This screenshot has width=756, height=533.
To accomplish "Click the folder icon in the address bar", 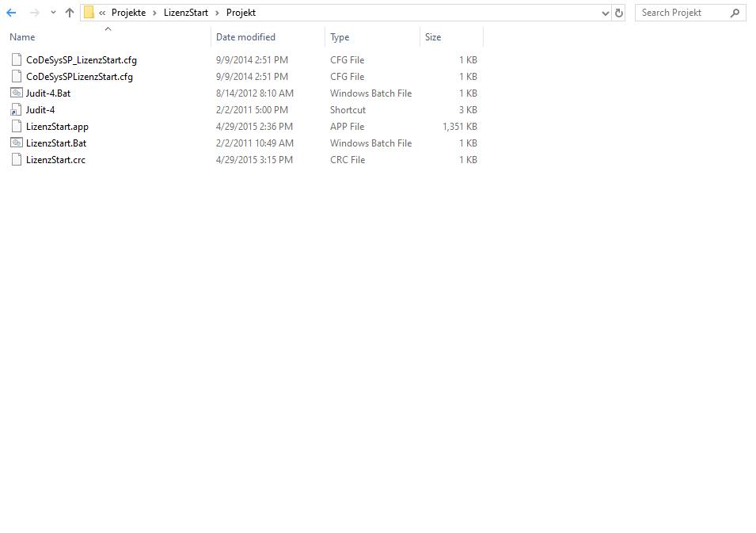I will click(89, 13).
